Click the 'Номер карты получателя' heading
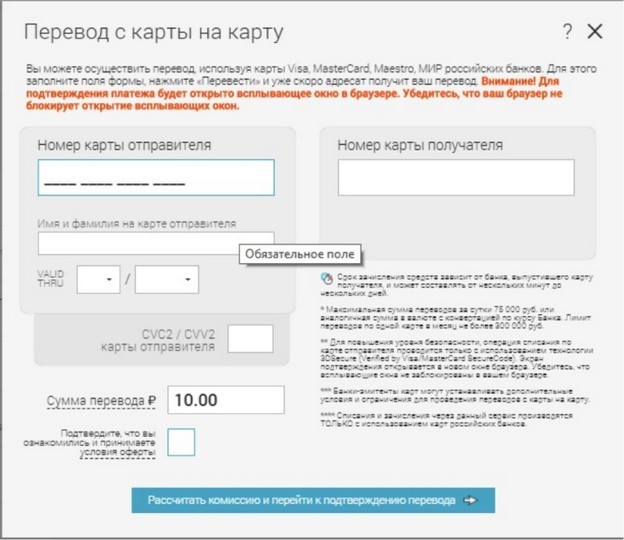Viewport: 624px width, 540px height. tap(420, 145)
